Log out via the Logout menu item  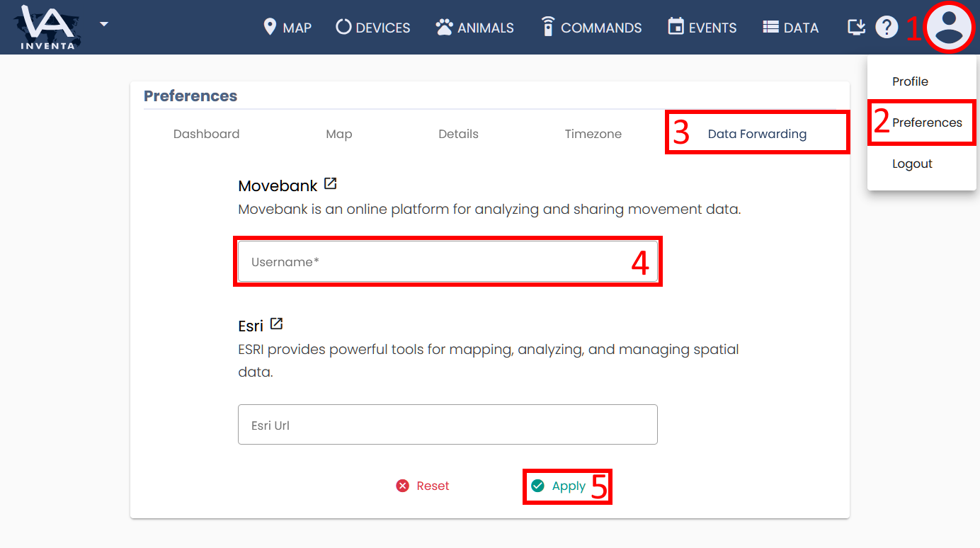click(x=912, y=164)
